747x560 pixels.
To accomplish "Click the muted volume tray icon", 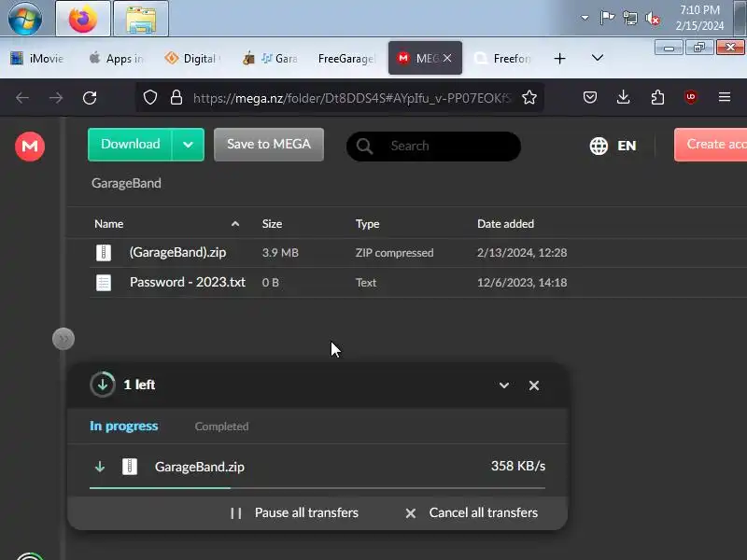I will coord(653,19).
